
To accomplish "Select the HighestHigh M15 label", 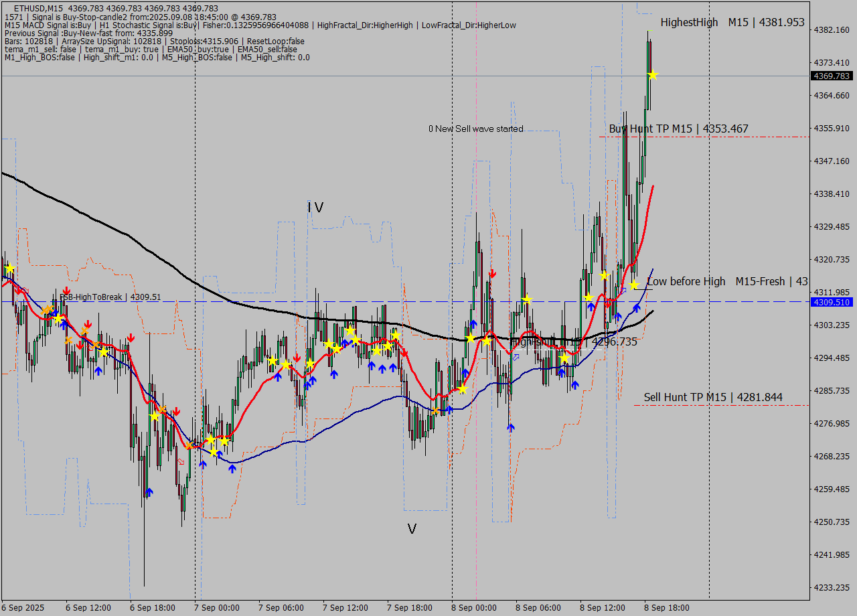I will point(732,22).
